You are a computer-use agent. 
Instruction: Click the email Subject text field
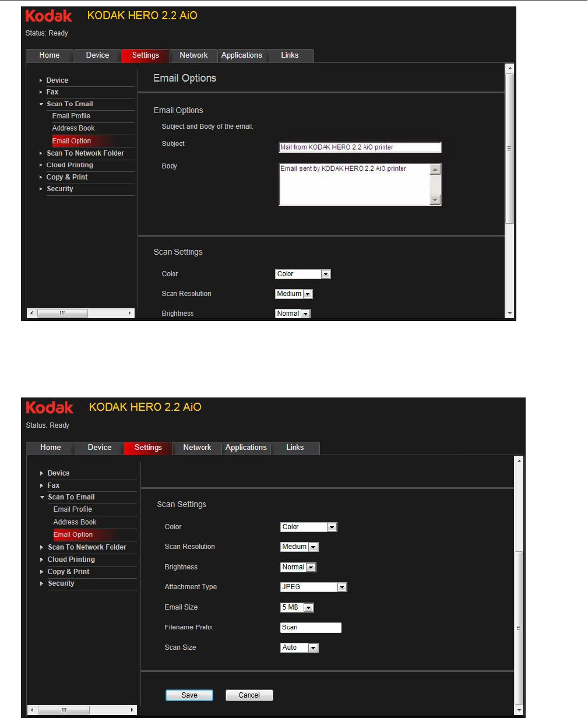tap(360, 147)
